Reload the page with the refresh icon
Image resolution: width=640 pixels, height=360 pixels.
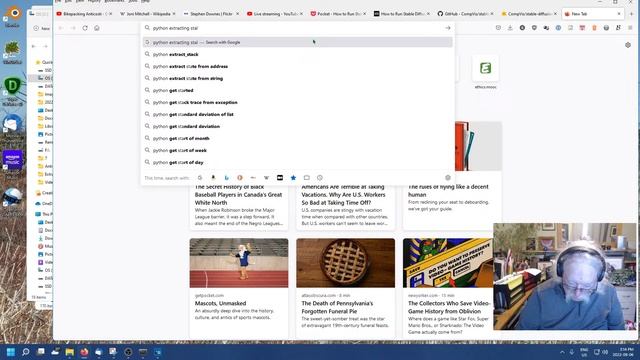click(x=85, y=28)
